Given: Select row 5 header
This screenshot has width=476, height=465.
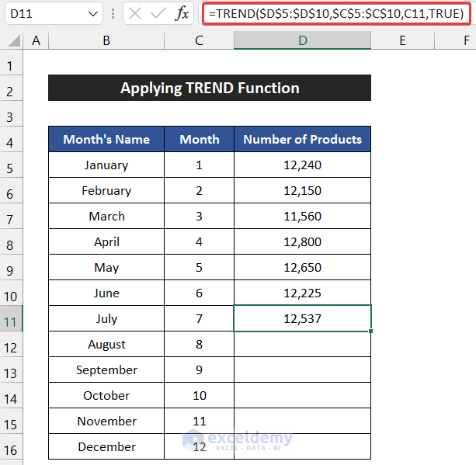Looking at the screenshot, I should (x=12, y=165).
